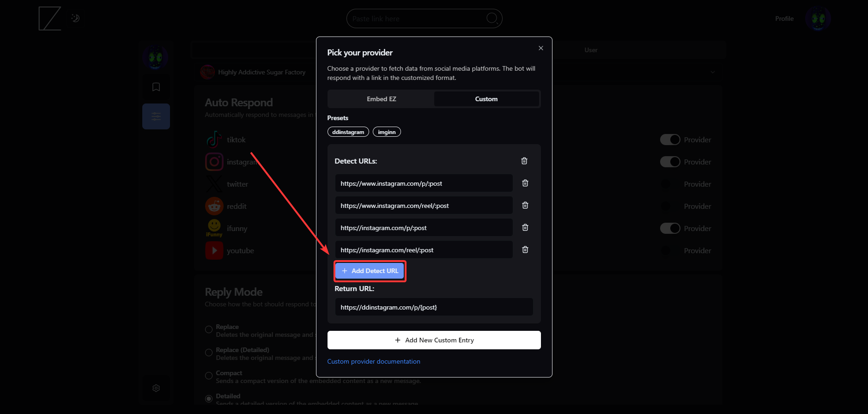The width and height of the screenshot is (868, 414).
Task: Click the search icon in link bar
Action: coord(492,18)
